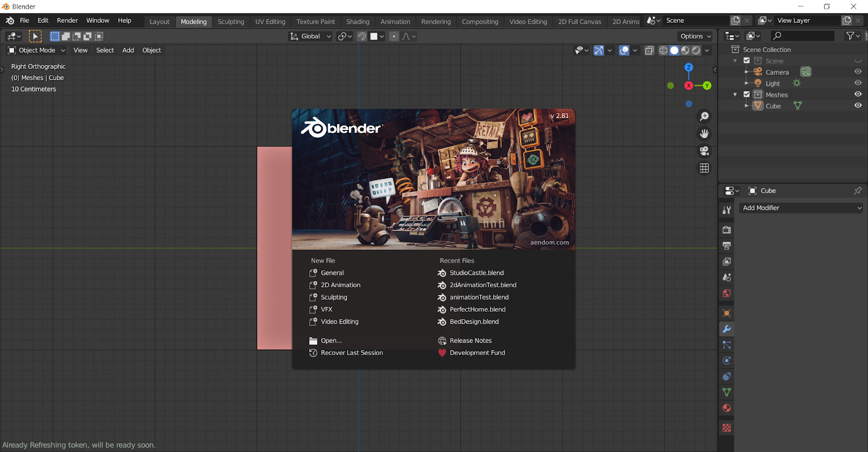The width and height of the screenshot is (868, 452).
Task: Pin the Cube properties context
Action: [858, 191]
